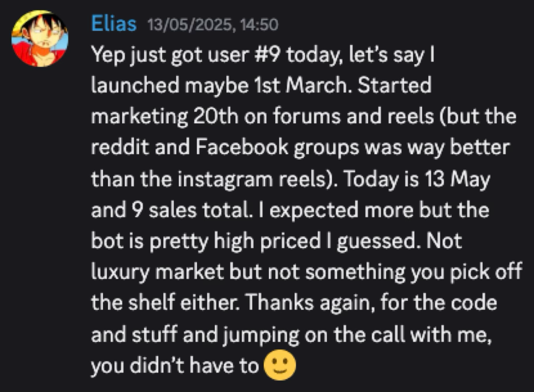Click the word "marketing" in message
Image resolution: width=534 pixels, height=392 pixels.
tap(139, 116)
